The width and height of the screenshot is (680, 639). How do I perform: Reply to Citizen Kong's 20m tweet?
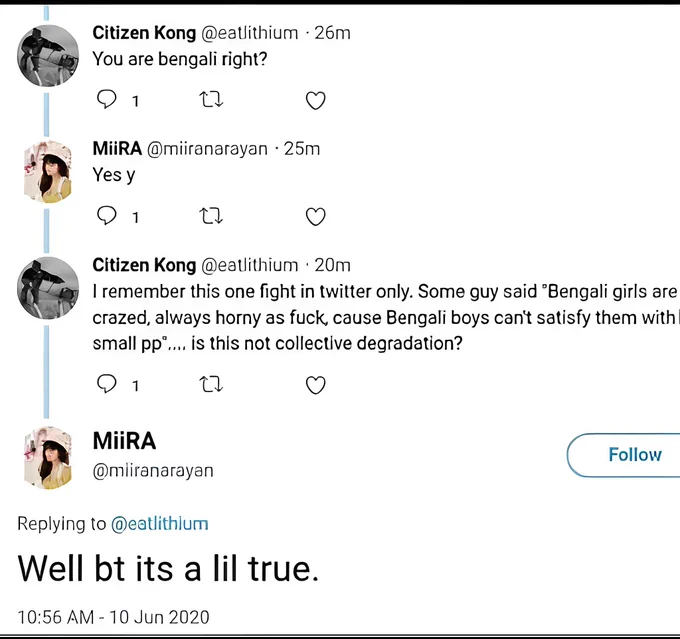pos(107,383)
